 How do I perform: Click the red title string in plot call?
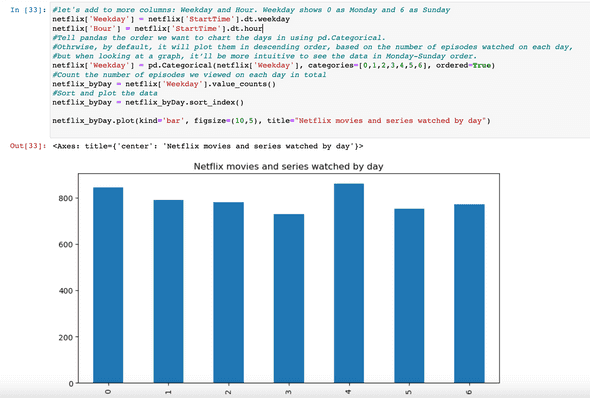390,121
